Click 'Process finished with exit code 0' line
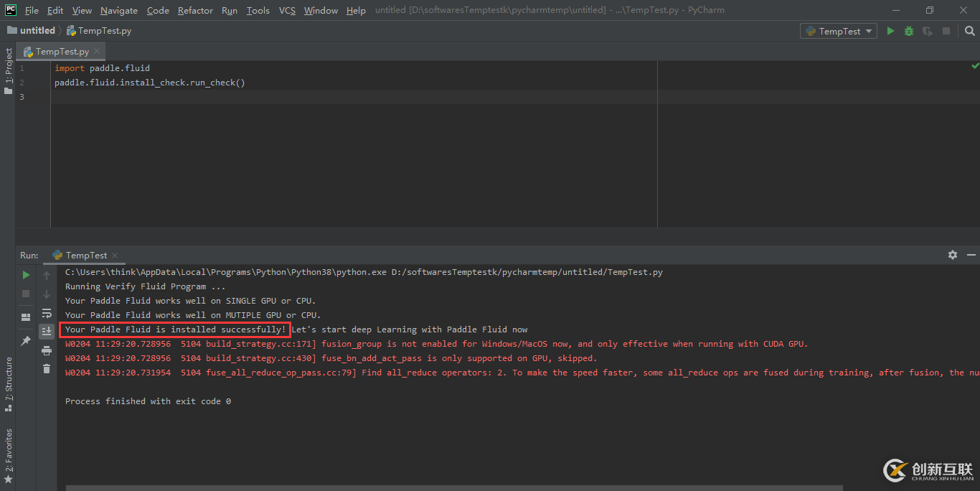 [148, 401]
